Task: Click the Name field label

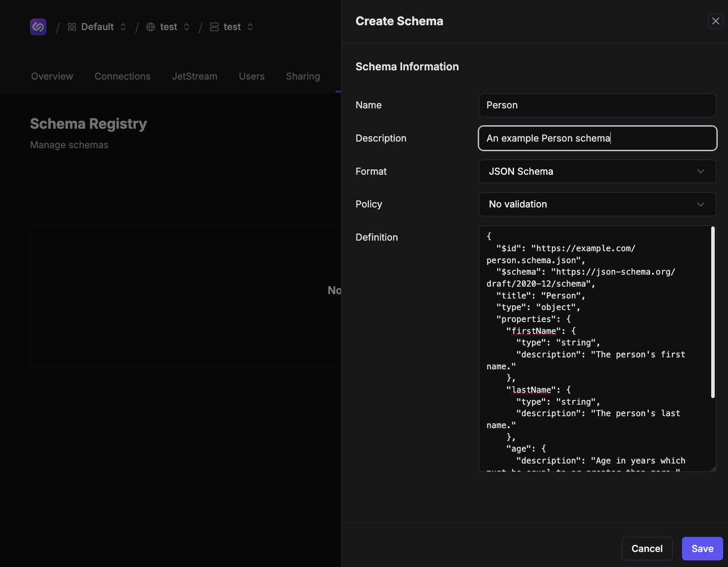Action: pos(368,105)
